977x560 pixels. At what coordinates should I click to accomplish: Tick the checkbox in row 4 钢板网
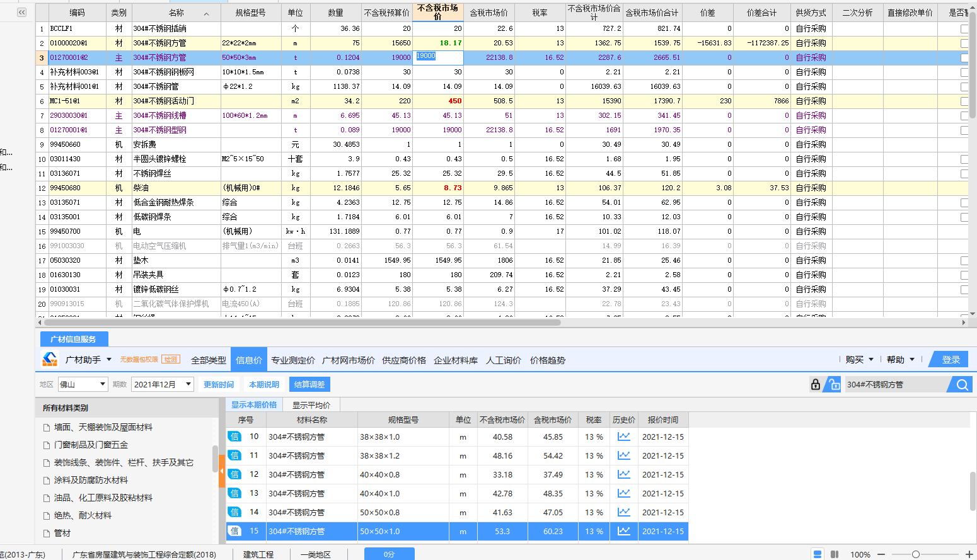click(964, 72)
